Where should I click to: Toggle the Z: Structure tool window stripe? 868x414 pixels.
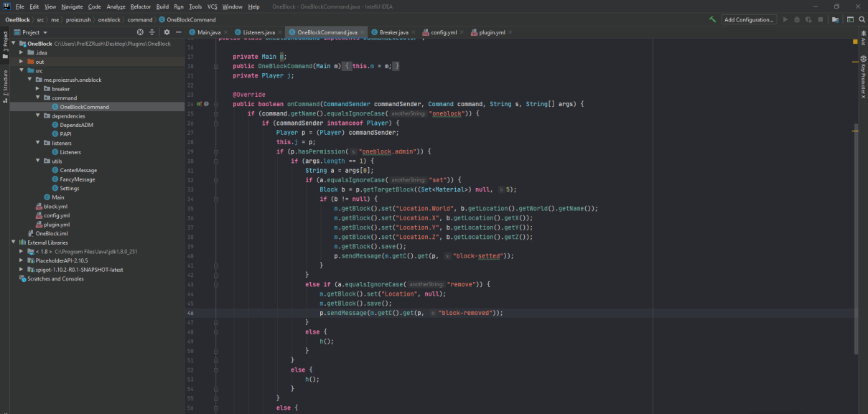point(4,88)
